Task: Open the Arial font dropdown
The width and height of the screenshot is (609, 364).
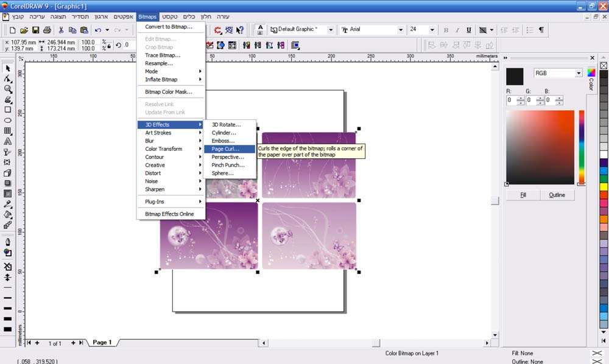Action: pyautogui.click(x=401, y=29)
